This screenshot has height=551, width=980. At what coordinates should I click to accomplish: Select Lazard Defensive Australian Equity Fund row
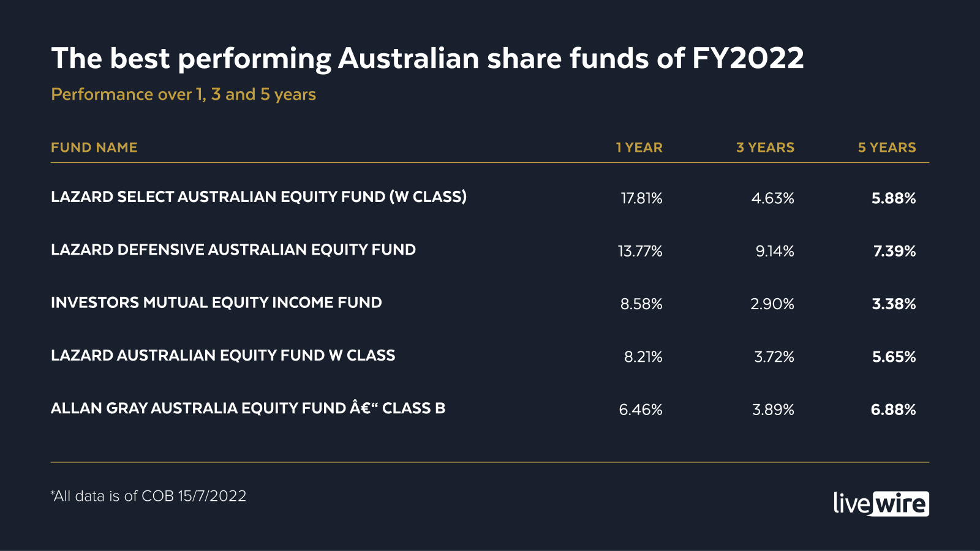pos(233,250)
